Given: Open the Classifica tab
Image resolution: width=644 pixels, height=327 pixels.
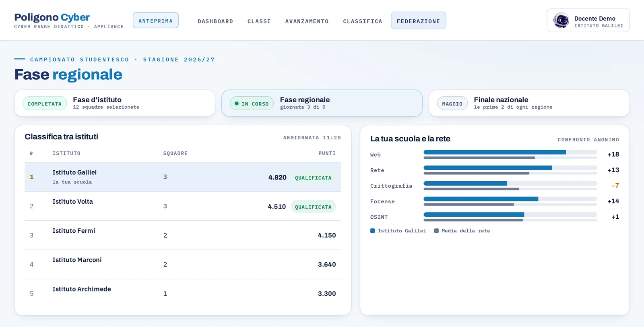Looking at the screenshot, I should (363, 21).
